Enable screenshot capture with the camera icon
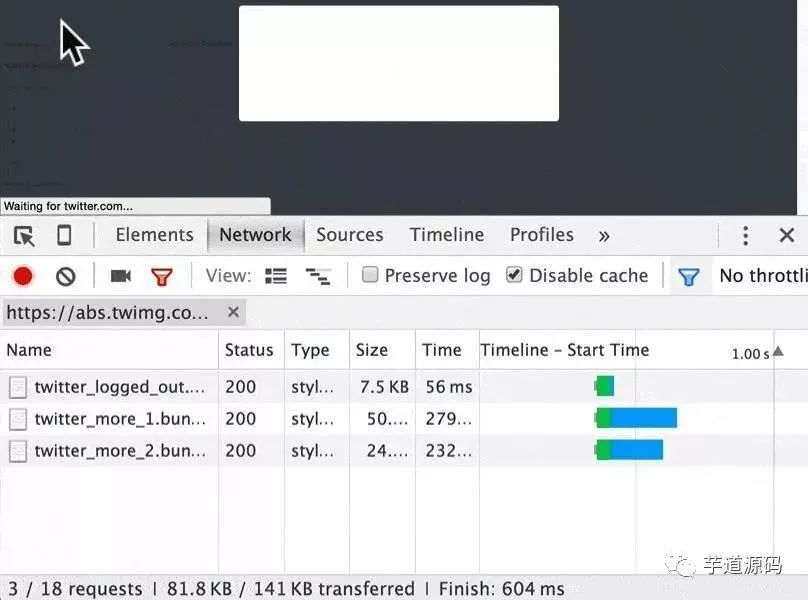Image resolution: width=808 pixels, height=600 pixels. [x=121, y=276]
